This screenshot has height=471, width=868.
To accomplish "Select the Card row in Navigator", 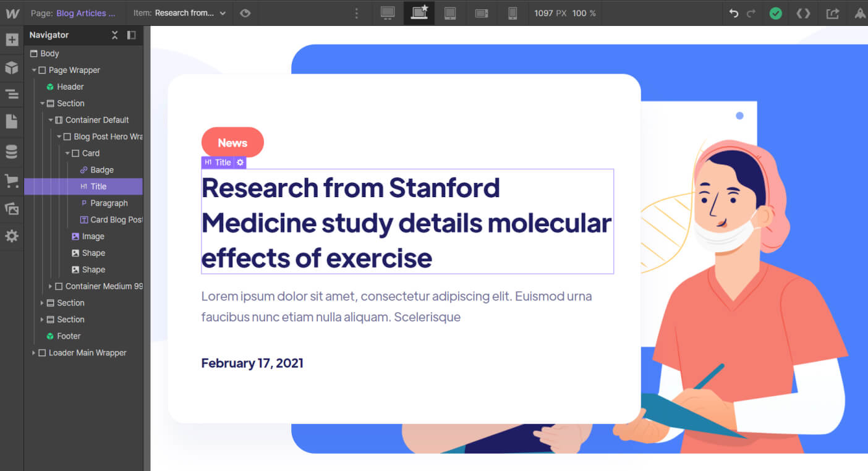I will (x=83, y=153).
